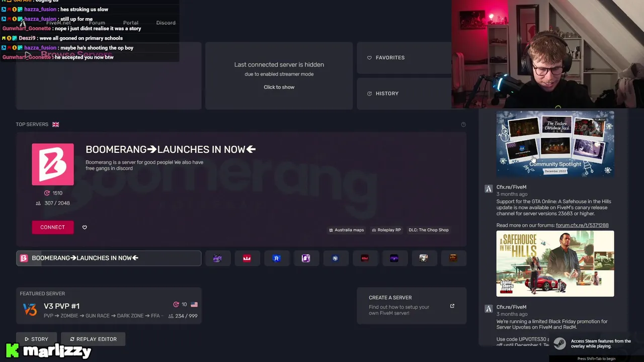Open the server History list
Viewport: 644px width, 362px height.
(404, 94)
